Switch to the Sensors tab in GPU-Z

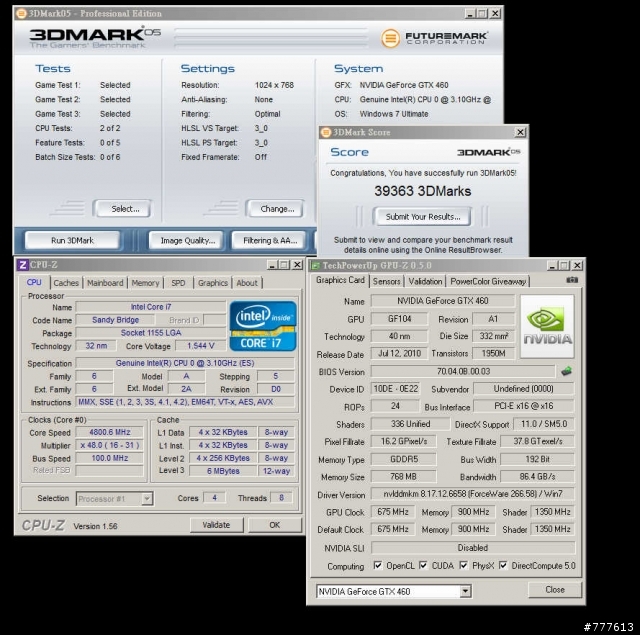pyautogui.click(x=386, y=281)
